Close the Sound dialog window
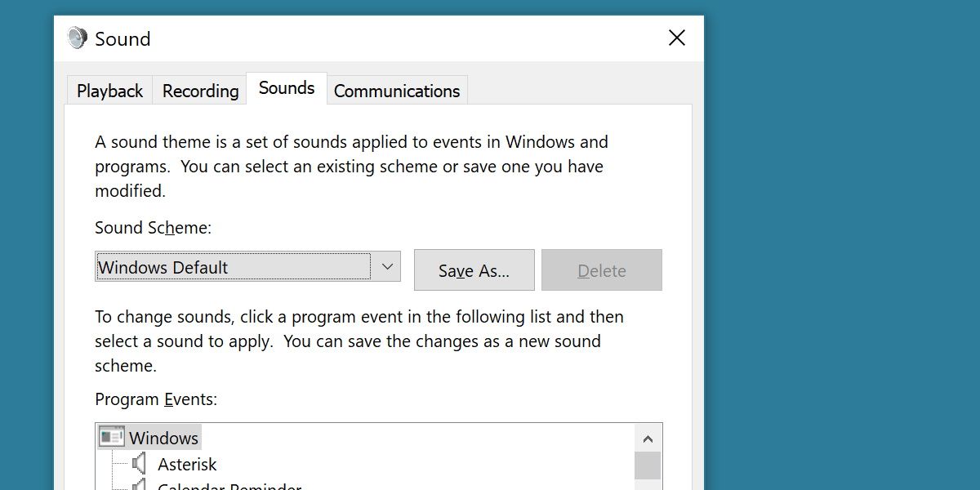 click(676, 38)
